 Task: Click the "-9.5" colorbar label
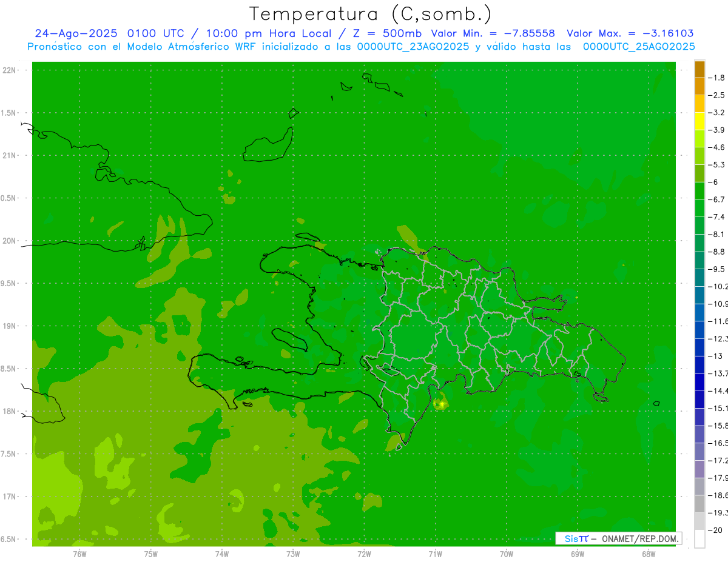click(718, 269)
